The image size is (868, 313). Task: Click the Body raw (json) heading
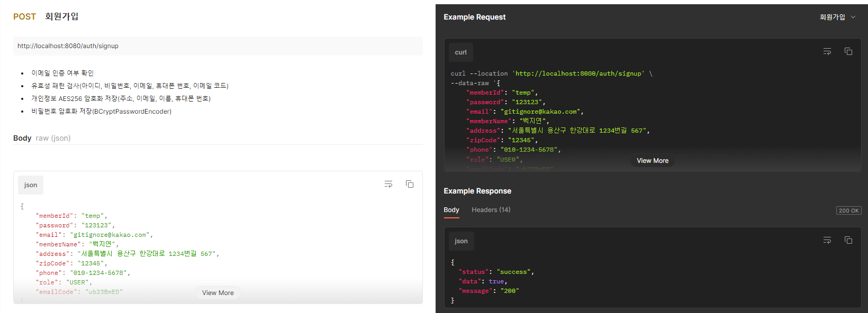42,138
